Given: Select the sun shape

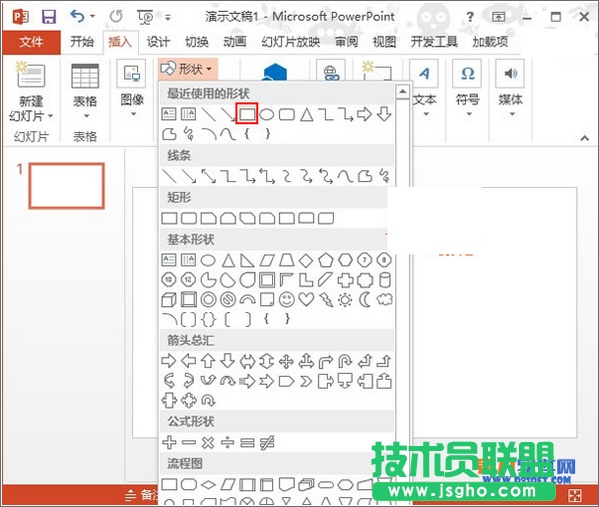Looking at the screenshot, I should pyautogui.click(x=345, y=300).
